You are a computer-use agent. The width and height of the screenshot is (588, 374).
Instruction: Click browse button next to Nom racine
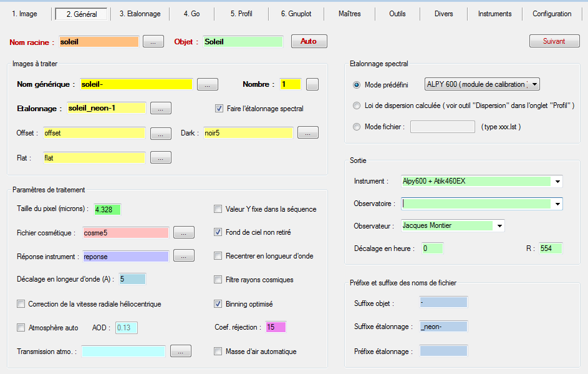(153, 41)
